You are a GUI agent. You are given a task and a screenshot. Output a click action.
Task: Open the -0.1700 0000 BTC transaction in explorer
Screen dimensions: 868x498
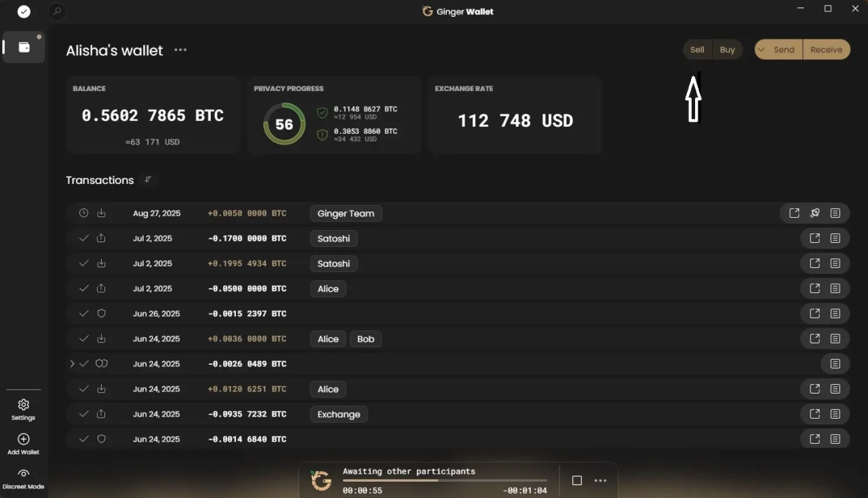click(815, 238)
